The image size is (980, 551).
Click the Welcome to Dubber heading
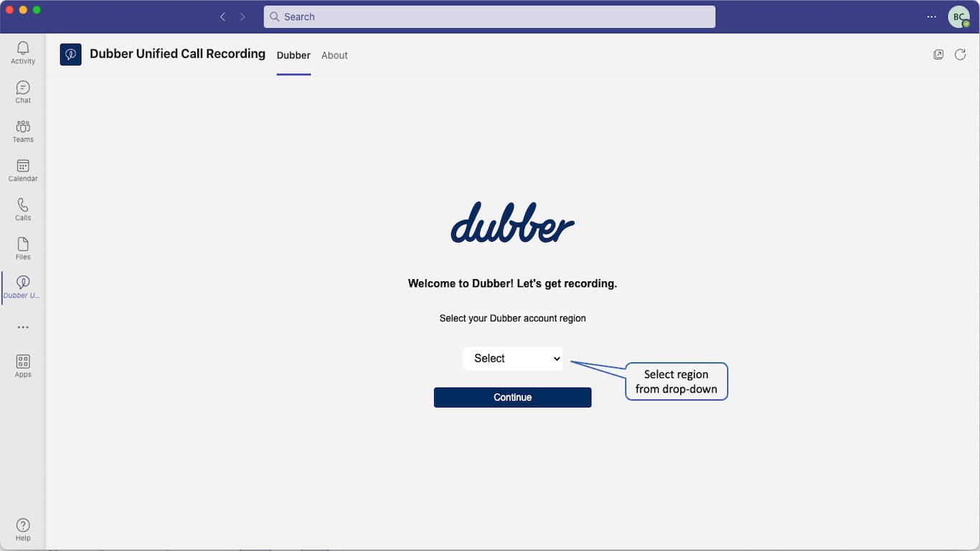[512, 283]
